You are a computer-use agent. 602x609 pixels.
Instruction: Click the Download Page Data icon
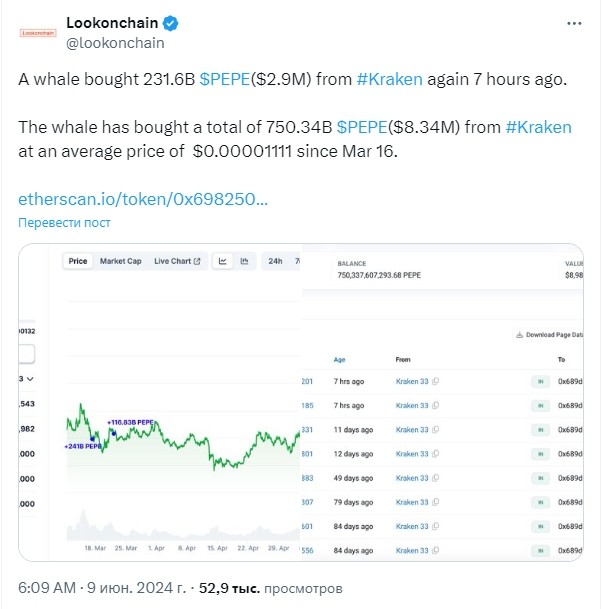pyautogui.click(x=519, y=335)
